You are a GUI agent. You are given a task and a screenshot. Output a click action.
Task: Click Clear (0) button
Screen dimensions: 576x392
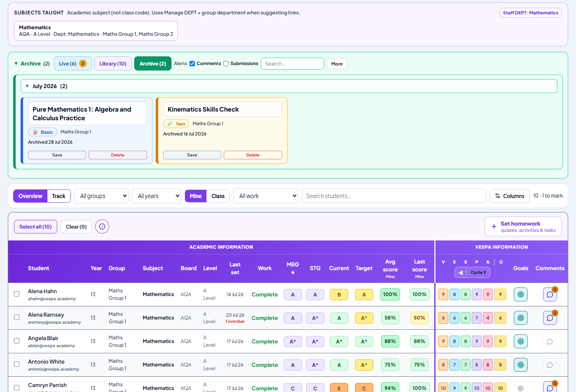pos(76,226)
